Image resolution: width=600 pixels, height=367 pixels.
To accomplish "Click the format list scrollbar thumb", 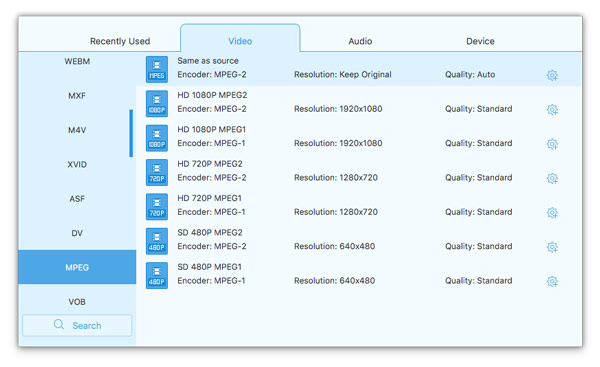I will 131,133.
